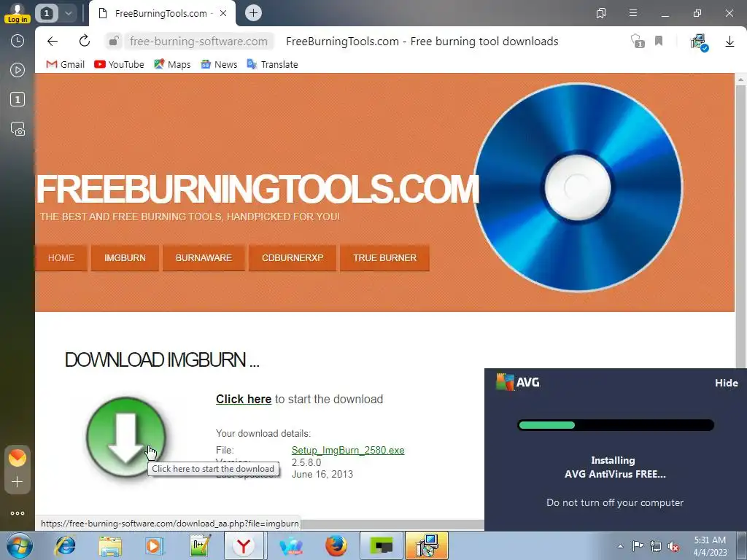Open the network icon in system tray

click(x=656, y=546)
